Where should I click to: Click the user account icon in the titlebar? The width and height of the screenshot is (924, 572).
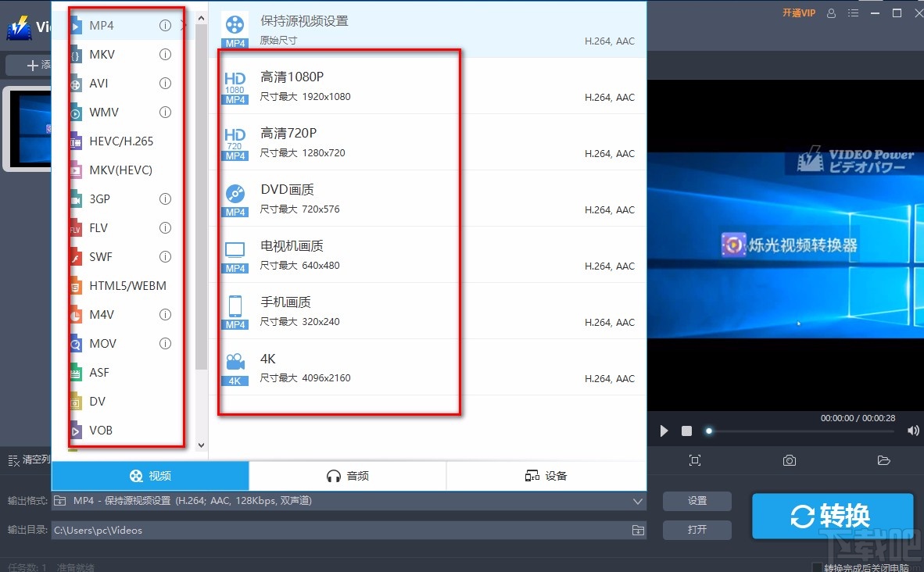point(831,13)
